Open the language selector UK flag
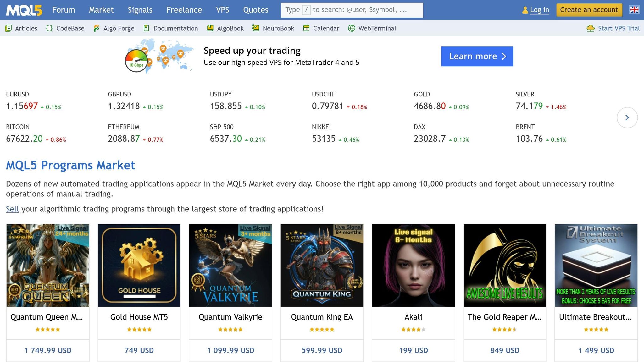644x362 pixels. point(634,10)
